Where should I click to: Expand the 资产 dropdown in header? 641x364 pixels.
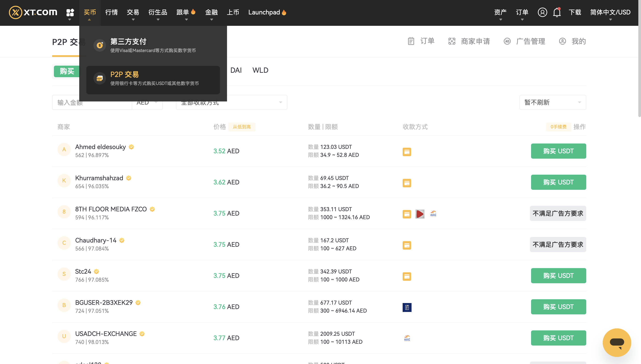coord(500,12)
